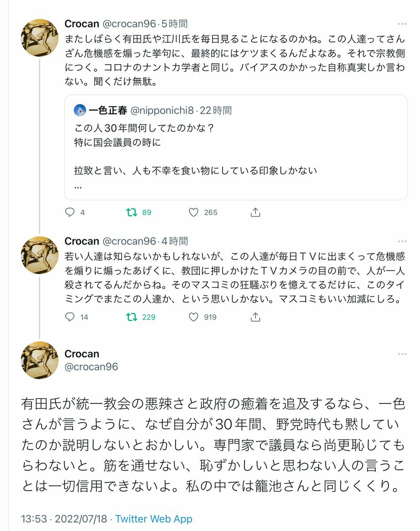Open Crocan's avatar on the first tweet

tap(40, 38)
